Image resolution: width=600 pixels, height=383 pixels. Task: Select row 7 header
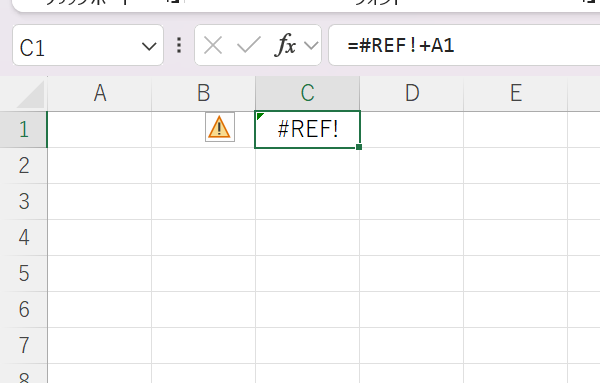[x=24, y=345]
